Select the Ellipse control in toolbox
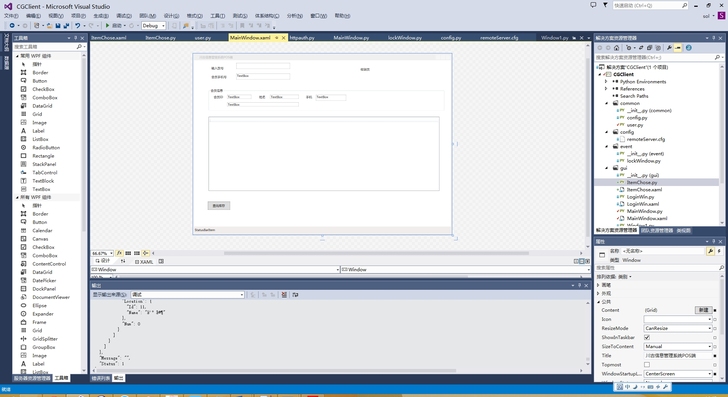This screenshot has width=728, height=397. [39, 306]
